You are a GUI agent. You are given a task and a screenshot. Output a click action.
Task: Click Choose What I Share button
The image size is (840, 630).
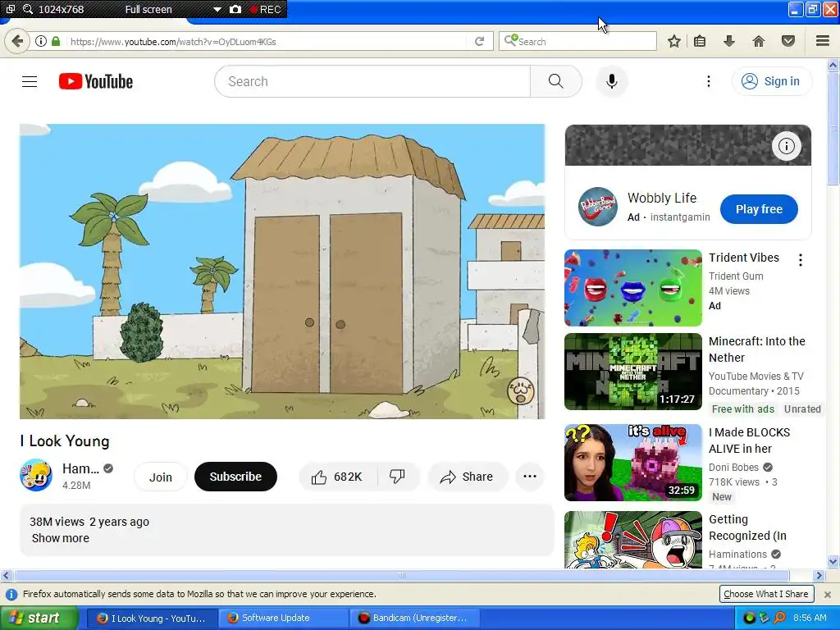pyautogui.click(x=766, y=594)
